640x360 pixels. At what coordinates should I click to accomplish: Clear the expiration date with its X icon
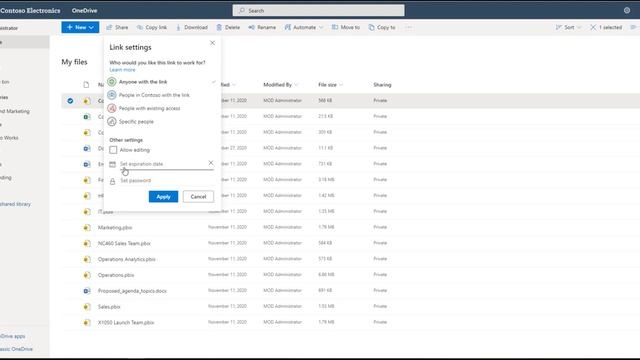click(x=211, y=163)
